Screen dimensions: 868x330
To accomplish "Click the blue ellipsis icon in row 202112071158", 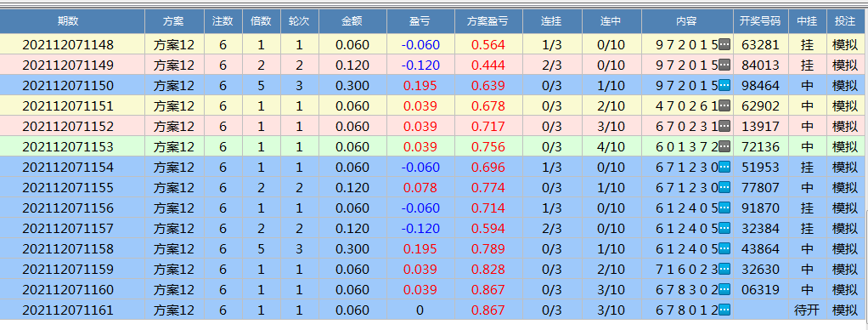I will (x=724, y=249).
